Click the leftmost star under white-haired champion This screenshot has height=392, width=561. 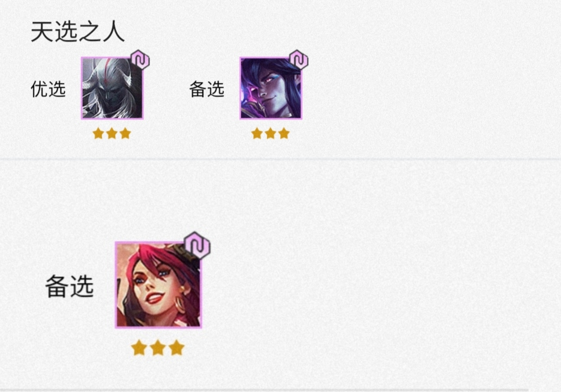click(98, 134)
